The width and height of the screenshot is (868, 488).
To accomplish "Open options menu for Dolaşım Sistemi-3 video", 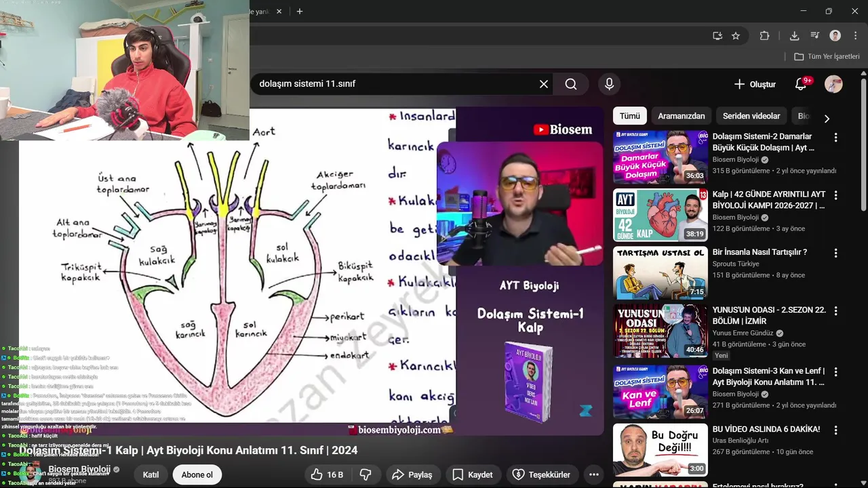I will [835, 372].
